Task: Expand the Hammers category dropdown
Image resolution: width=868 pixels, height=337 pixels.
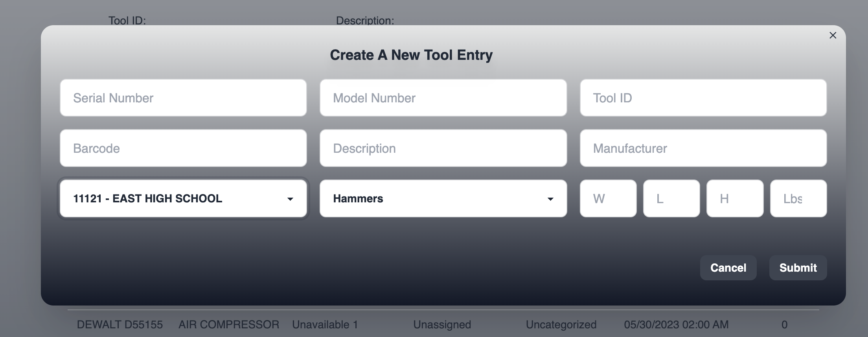Action: [443, 199]
